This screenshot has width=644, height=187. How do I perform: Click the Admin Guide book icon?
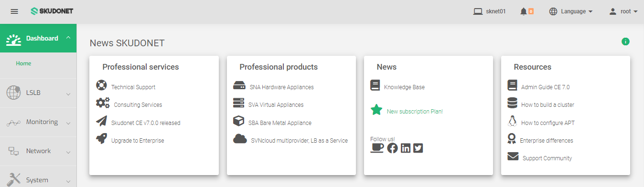click(512, 85)
